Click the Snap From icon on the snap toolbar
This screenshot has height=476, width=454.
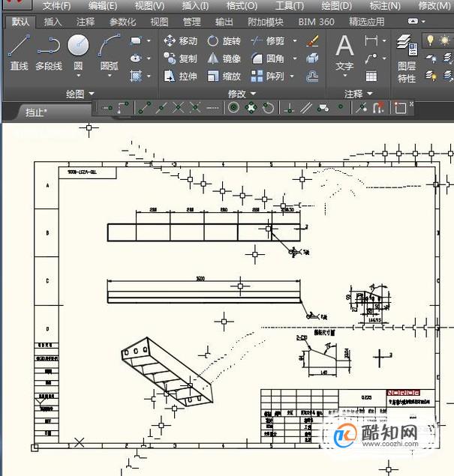123,108
